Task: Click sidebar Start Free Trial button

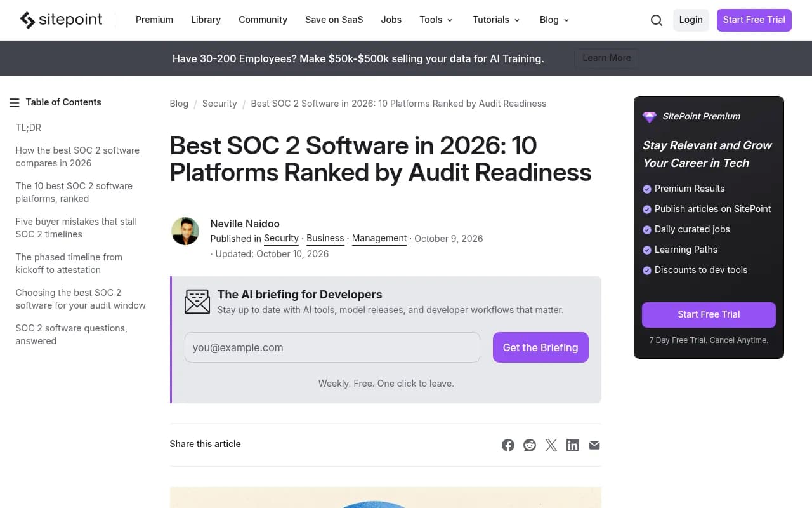Action: 709,314
